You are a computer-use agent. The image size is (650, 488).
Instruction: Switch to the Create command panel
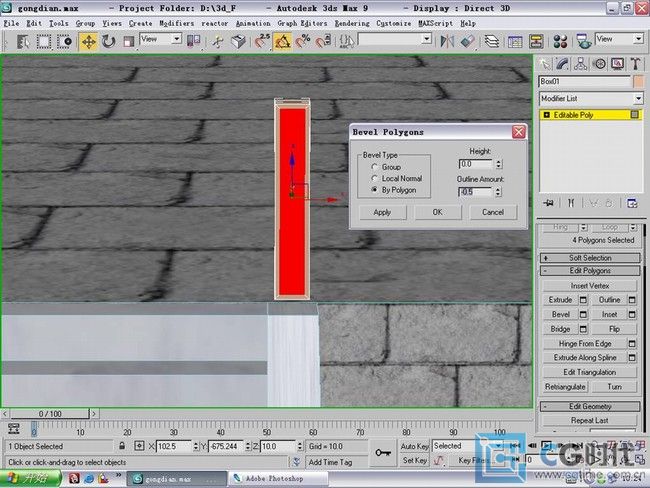pos(544,64)
